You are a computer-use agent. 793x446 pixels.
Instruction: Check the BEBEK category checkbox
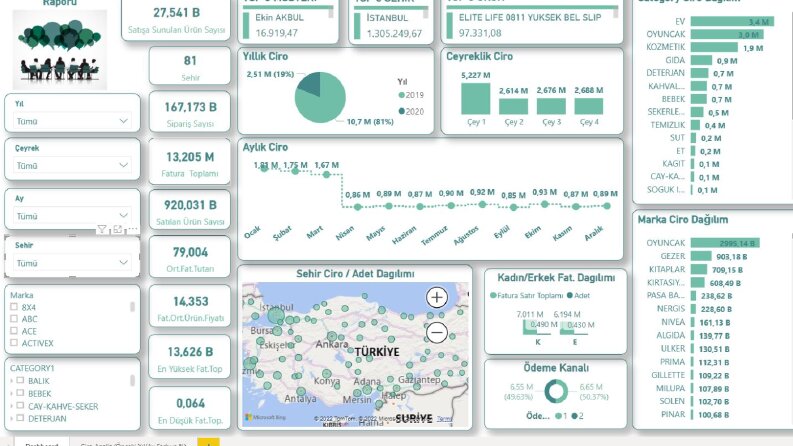pyautogui.click(x=20, y=393)
